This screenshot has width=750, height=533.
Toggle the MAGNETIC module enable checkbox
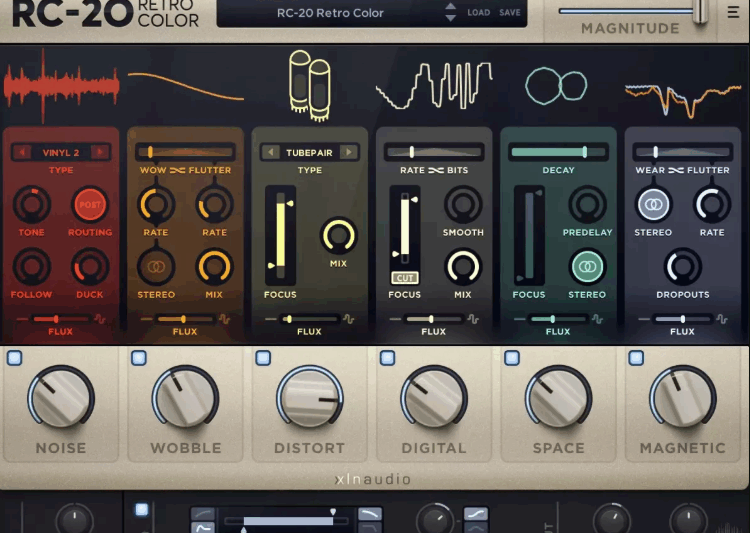[x=636, y=358]
